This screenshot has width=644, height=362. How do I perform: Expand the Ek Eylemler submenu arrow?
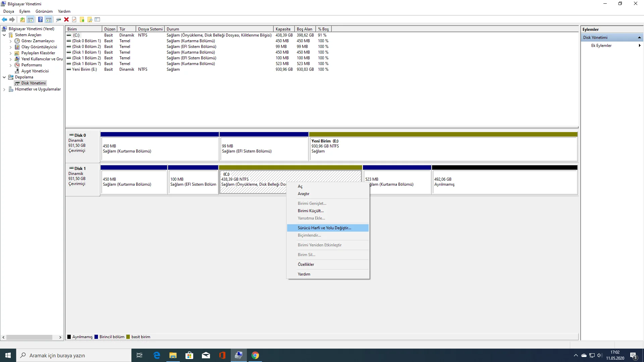click(x=640, y=46)
